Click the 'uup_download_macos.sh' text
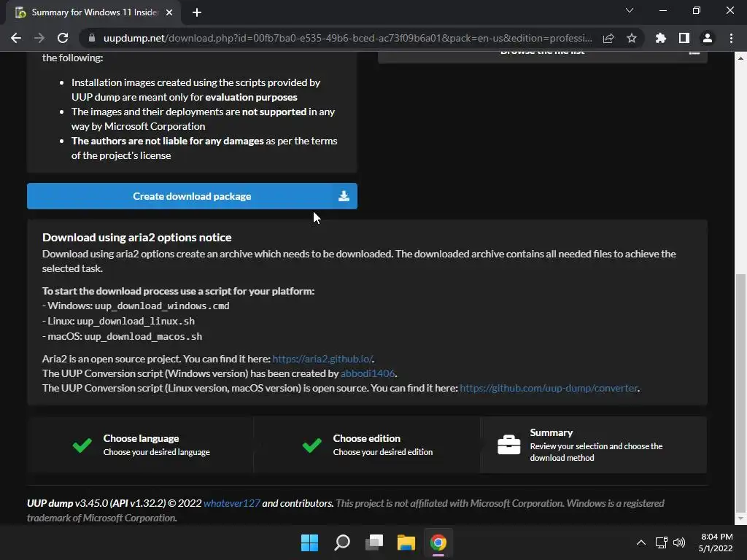This screenshot has width=747, height=560. (144, 336)
